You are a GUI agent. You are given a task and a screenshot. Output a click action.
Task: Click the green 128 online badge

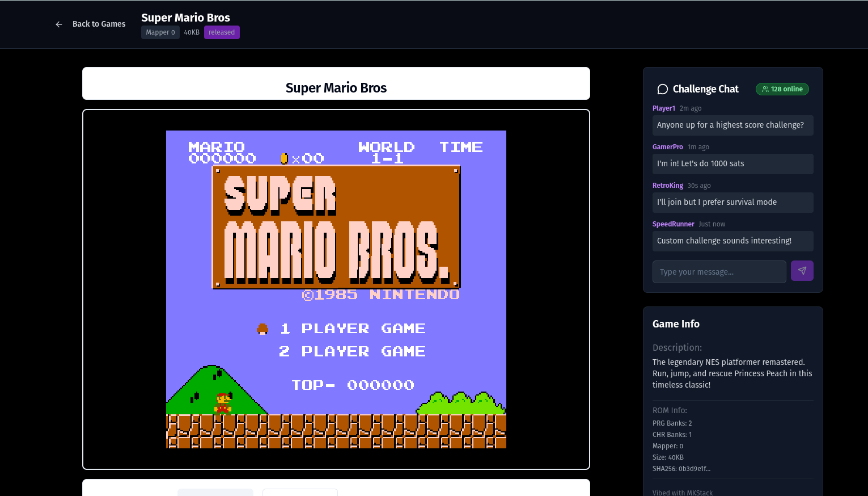pos(782,89)
